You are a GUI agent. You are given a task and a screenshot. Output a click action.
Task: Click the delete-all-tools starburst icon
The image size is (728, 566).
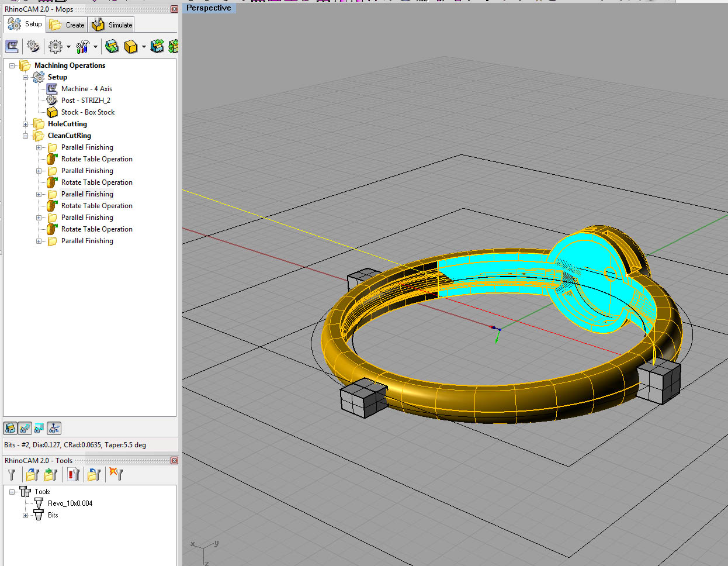click(x=116, y=475)
